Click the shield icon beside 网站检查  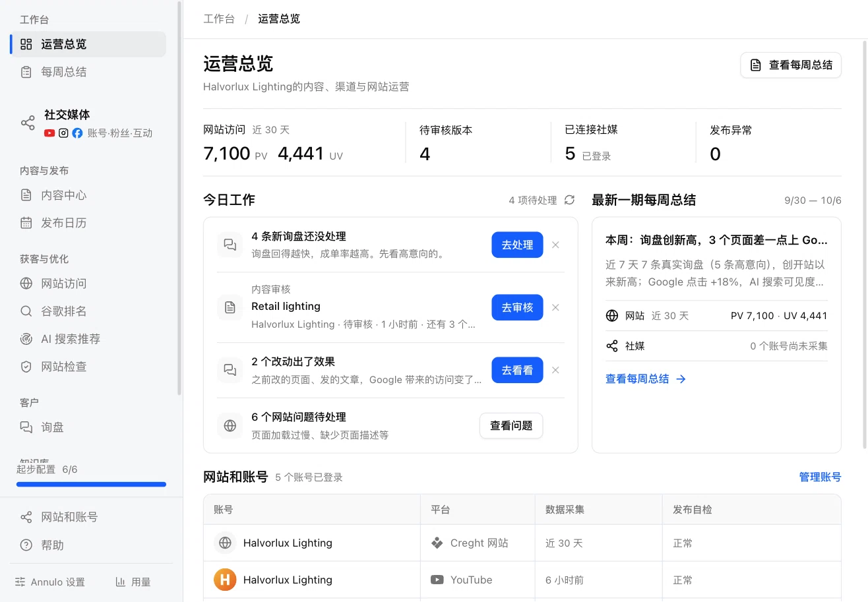click(x=26, y=367)
